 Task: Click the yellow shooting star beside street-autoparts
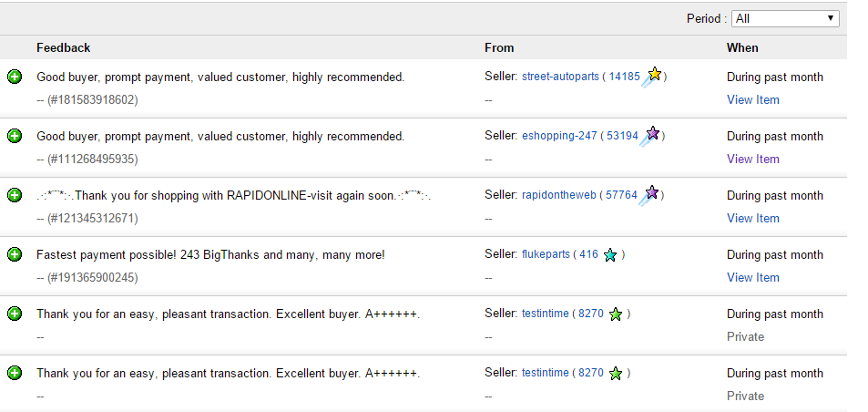tap(653, 77)
